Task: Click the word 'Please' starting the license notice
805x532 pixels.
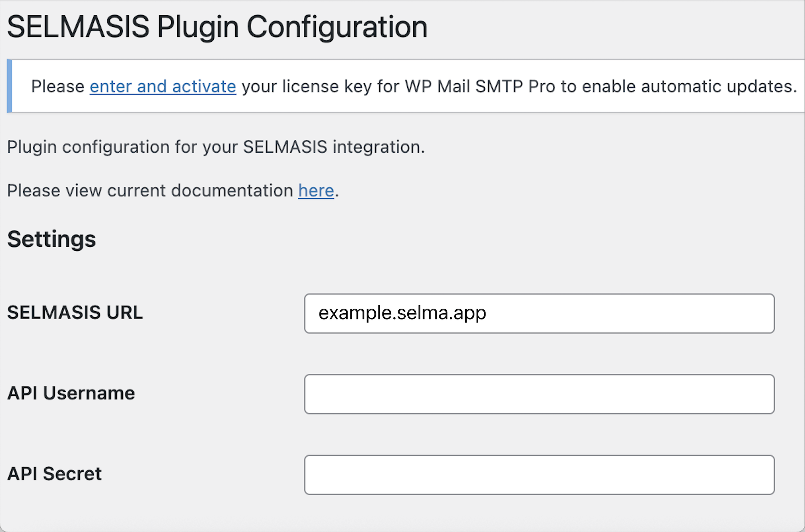Action: (x=58, y=87)
